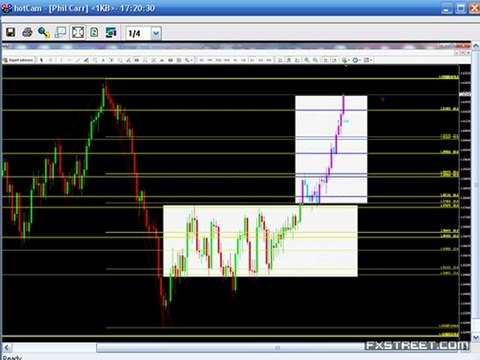Expand the templates dropdown arrow
This screenshot has height=360, width=480.
[371, 60]
